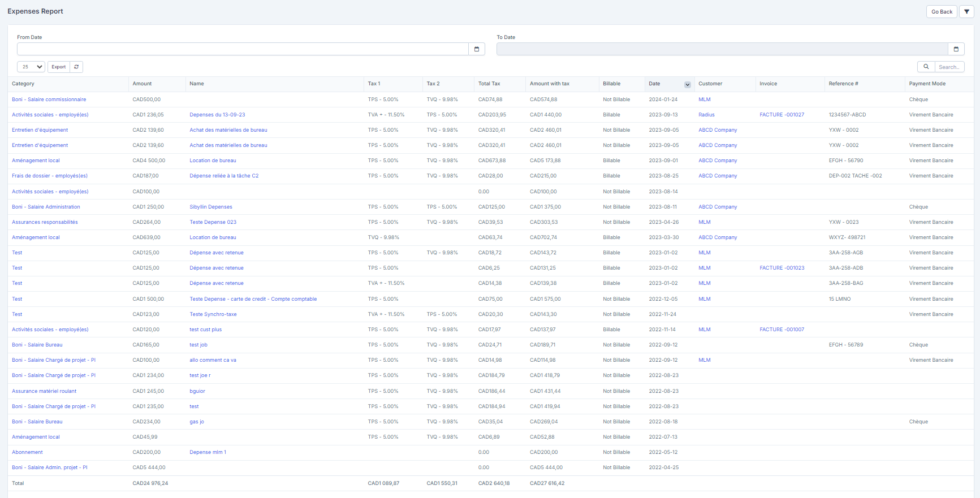Screen dimensions: 980x498
Task: Open Teste Synchro-taxe expense link
Action: (x=213, y=314)
